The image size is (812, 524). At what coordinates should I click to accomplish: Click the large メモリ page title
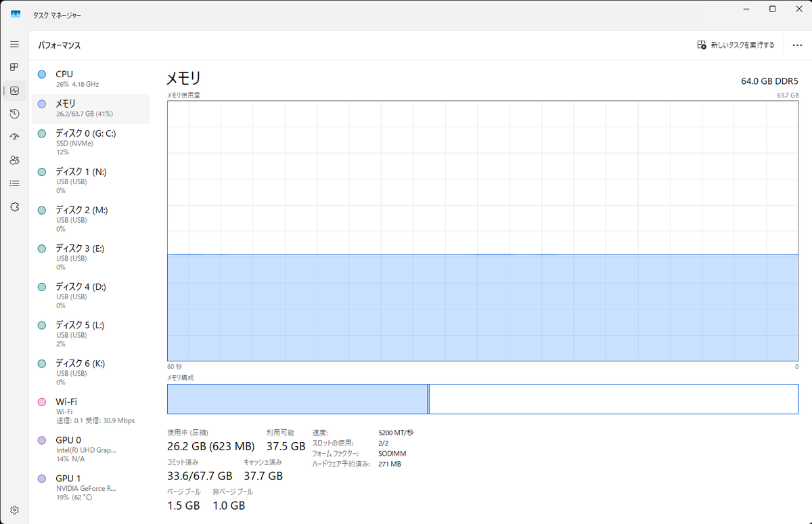[x=184, y=79]
